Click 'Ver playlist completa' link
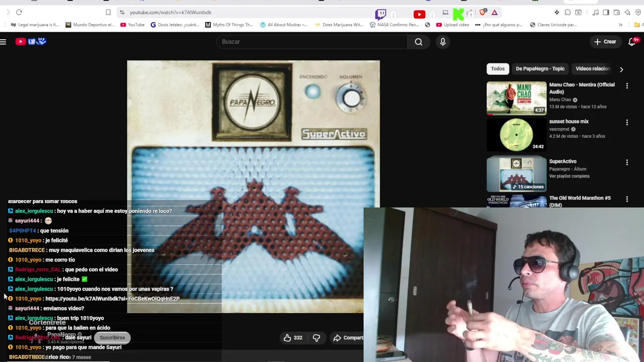644x362 pixels. click(569, 176)
